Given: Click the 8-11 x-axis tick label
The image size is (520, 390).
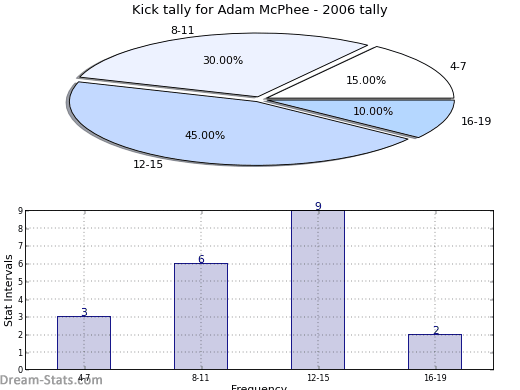Looking at the screenshot, I should [201, 378].
